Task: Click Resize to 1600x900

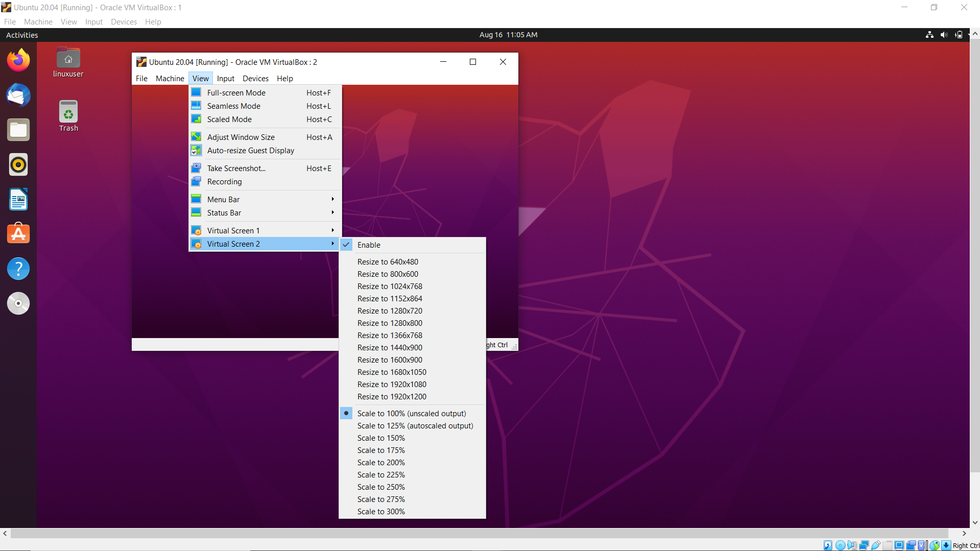Action: coord(412,360)
